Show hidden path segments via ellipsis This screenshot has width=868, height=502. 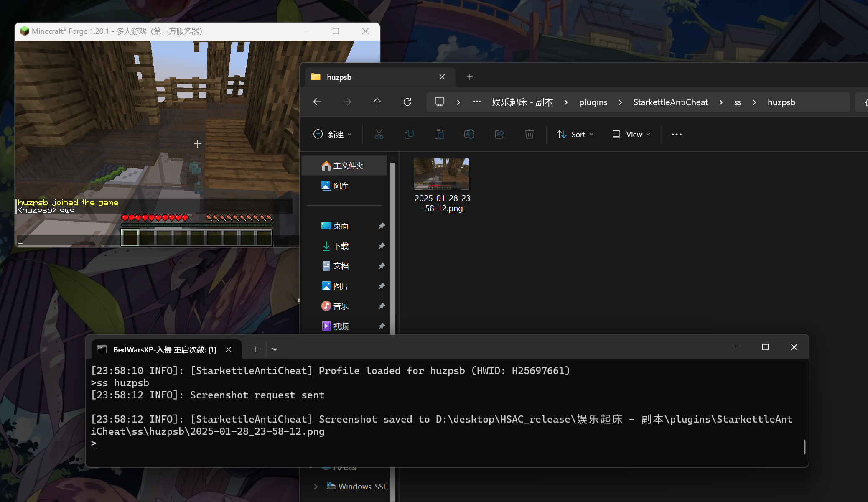click(477, 102)
